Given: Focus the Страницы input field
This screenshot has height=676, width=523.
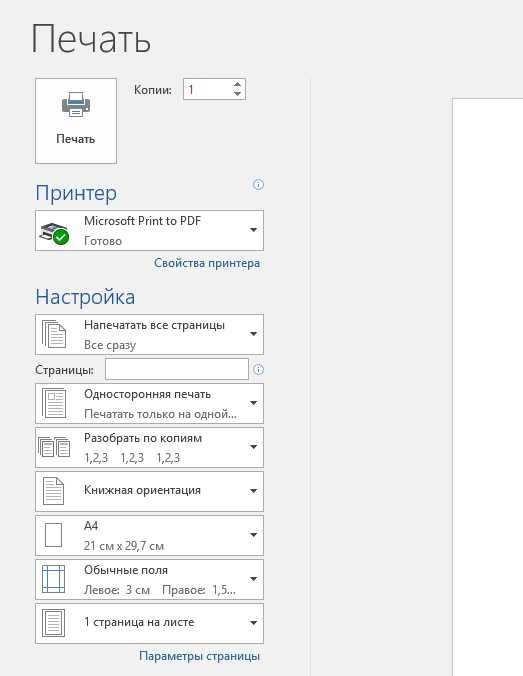Looking at the screenshot, I should [x=177, y=369].
